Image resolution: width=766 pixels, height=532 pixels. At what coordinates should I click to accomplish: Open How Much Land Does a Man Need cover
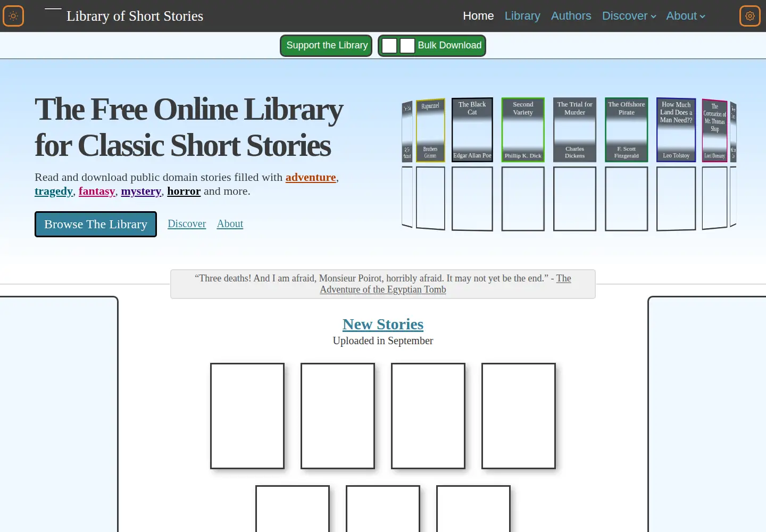click(x=676, y=130)
